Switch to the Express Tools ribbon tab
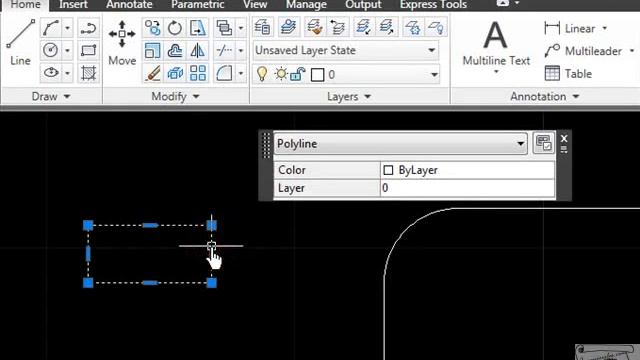The height and width of the screenshot is (360, 640). [433, 5]
